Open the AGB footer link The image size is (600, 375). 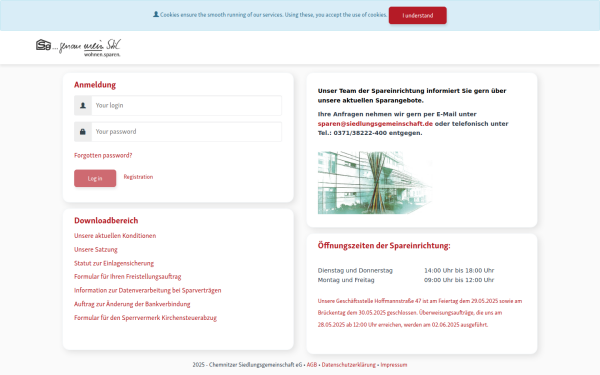coord(312,365)
